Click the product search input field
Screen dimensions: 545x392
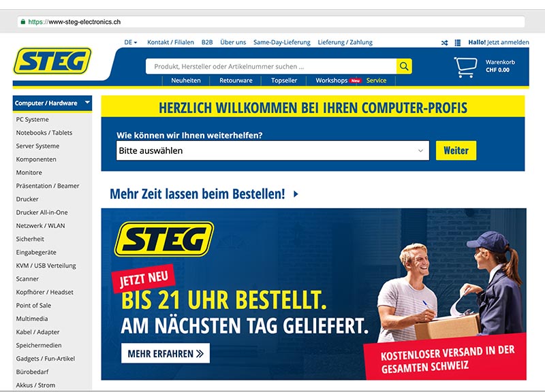coord(271,66)
